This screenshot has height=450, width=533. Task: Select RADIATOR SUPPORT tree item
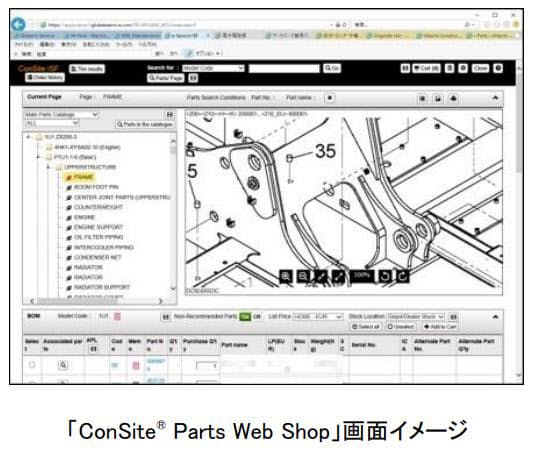coord(98,287)
